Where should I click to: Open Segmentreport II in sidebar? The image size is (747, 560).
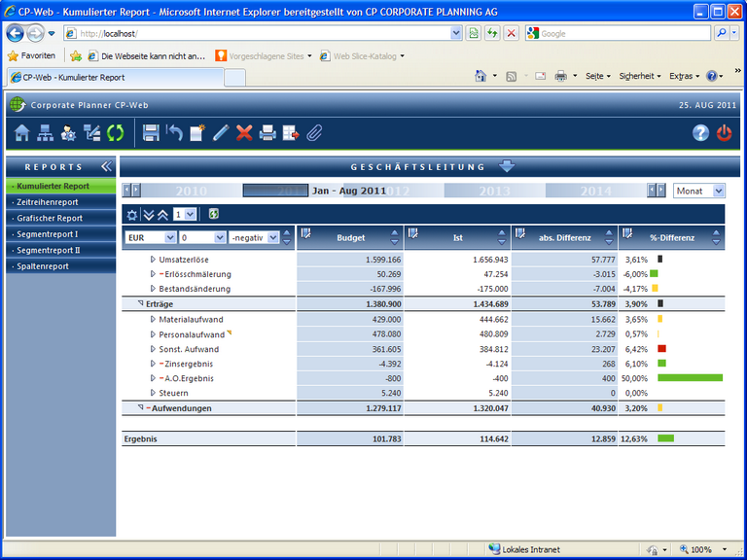(61, 250)
